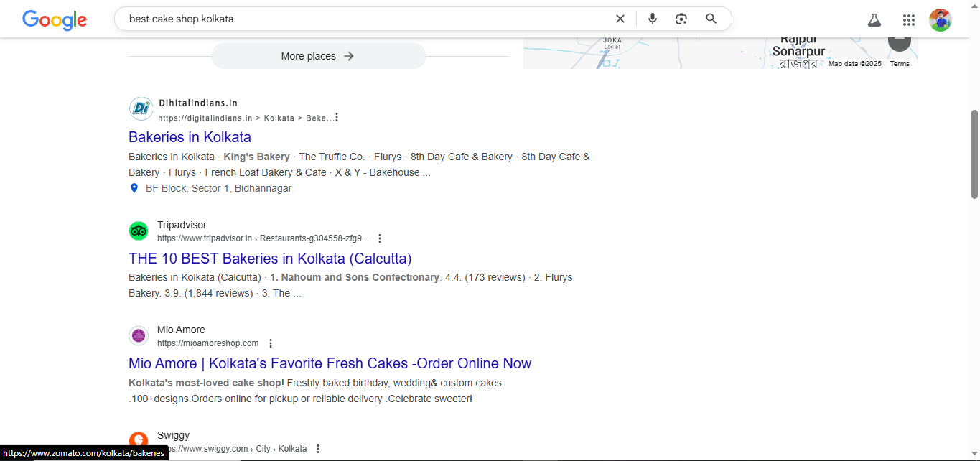This screenshot has width=980, height=461.
Task: Open the Bakeries in Kolkata link
Action: [190, 136]
